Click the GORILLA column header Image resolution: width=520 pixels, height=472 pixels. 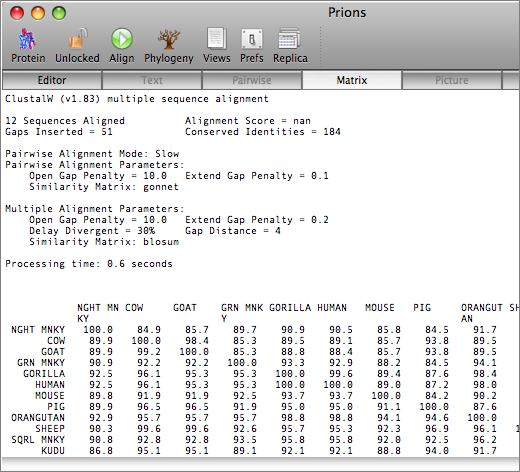[x=290, y=307]
